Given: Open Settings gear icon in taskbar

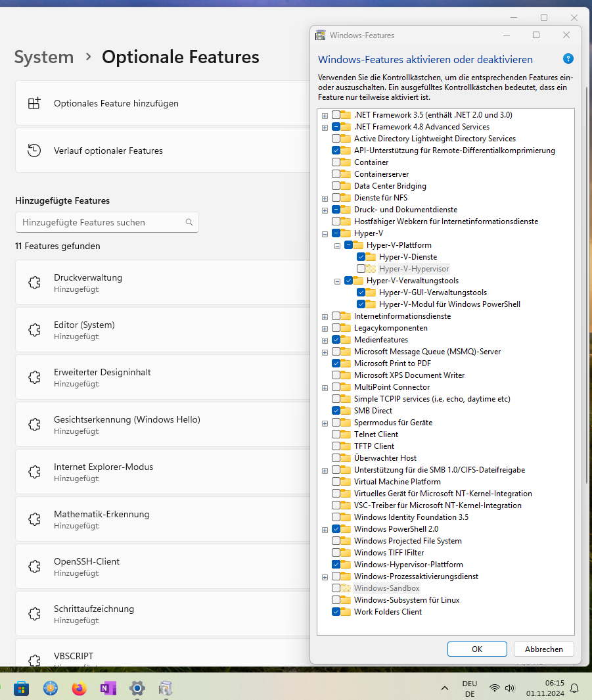Looking at the screenshot, I should 137,688.
